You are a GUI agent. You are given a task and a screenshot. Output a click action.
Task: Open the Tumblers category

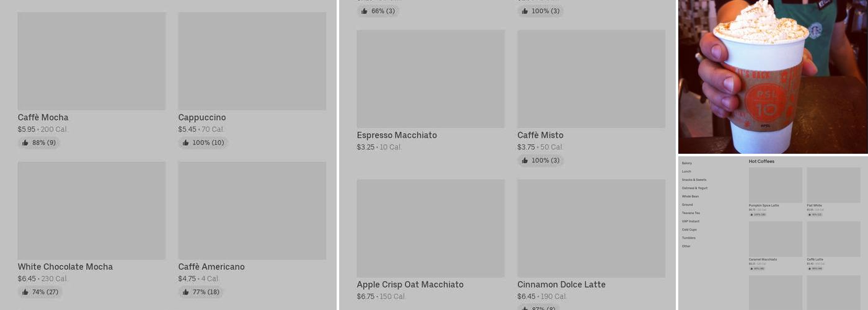(x=688, y=238)
